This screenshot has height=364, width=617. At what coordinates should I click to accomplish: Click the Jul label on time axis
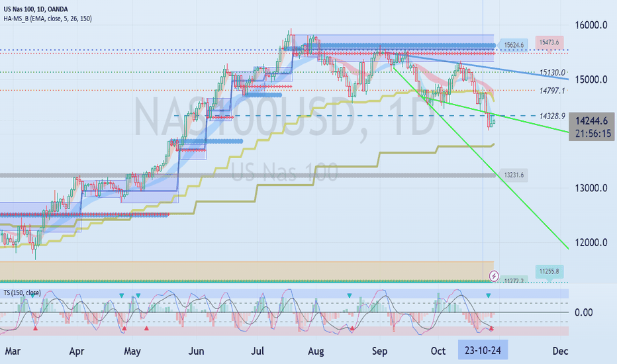tap(258, 351)
